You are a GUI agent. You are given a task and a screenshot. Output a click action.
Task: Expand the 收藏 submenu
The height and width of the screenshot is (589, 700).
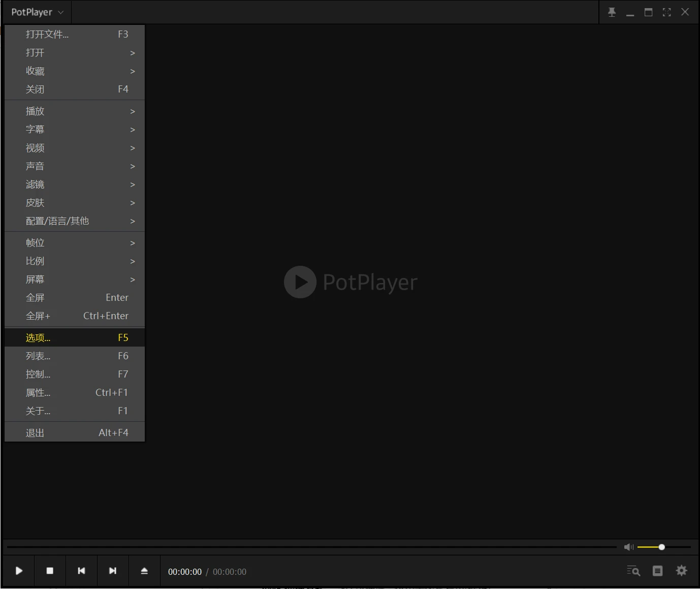coord(75,71)
